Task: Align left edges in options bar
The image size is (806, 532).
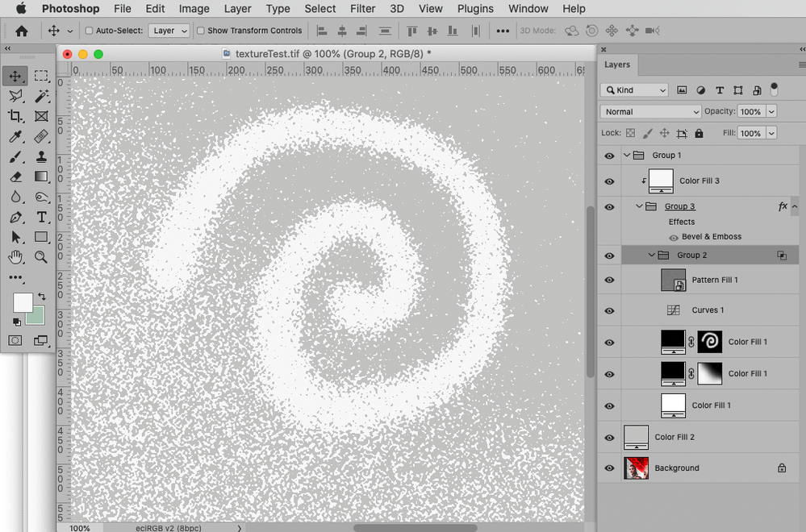Action: coord(322,31)
